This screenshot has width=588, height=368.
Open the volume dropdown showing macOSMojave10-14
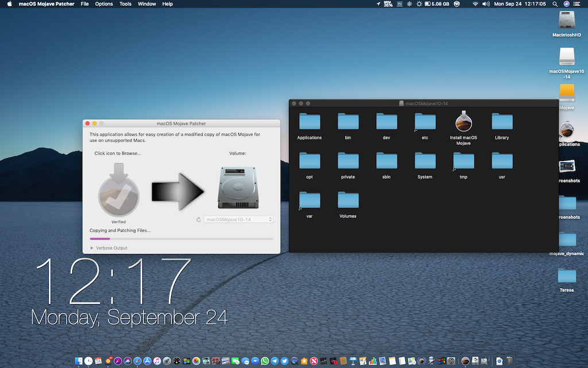pyautogui.click(x=238, y=219)
